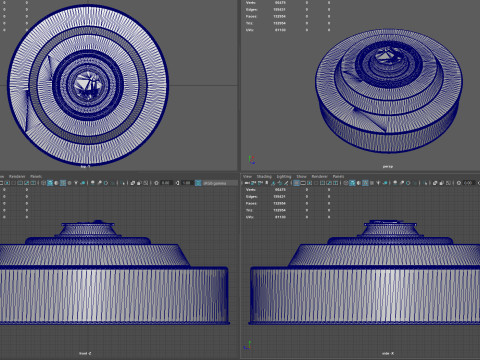
Task: Click Bookmarks icon in side panel
Action: (x=266, y=183)
